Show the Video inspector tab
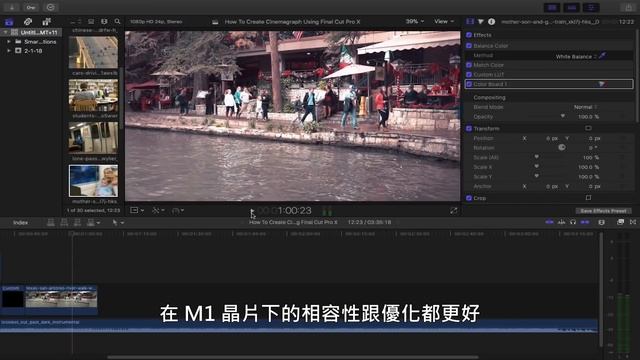Screen dimensions: 640x360 (x=470, y=22)
